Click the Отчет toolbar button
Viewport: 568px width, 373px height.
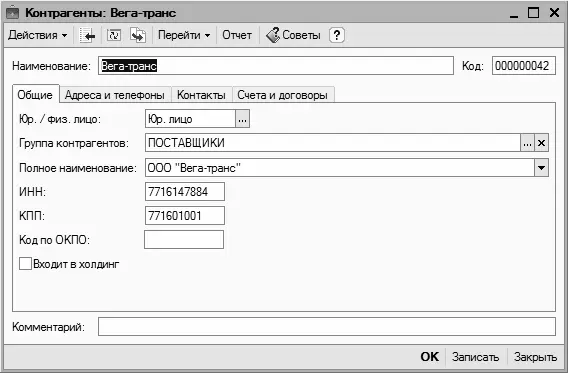237,35
